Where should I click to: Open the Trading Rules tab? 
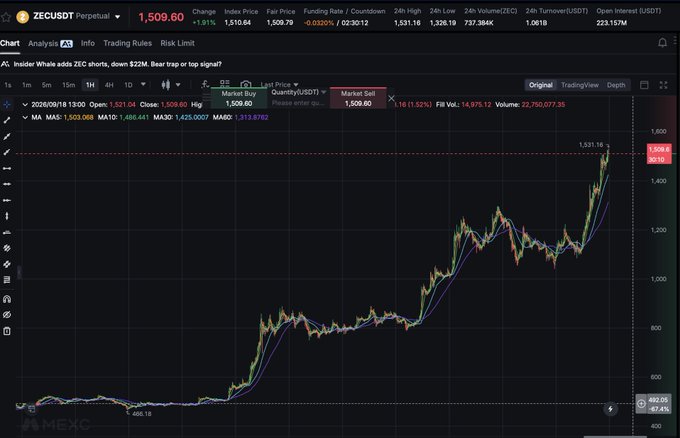128,43
